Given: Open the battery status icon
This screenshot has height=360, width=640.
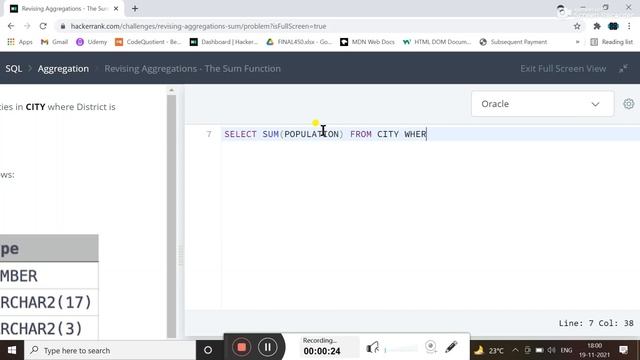Looking at the screenshot, I should point(539,350).
